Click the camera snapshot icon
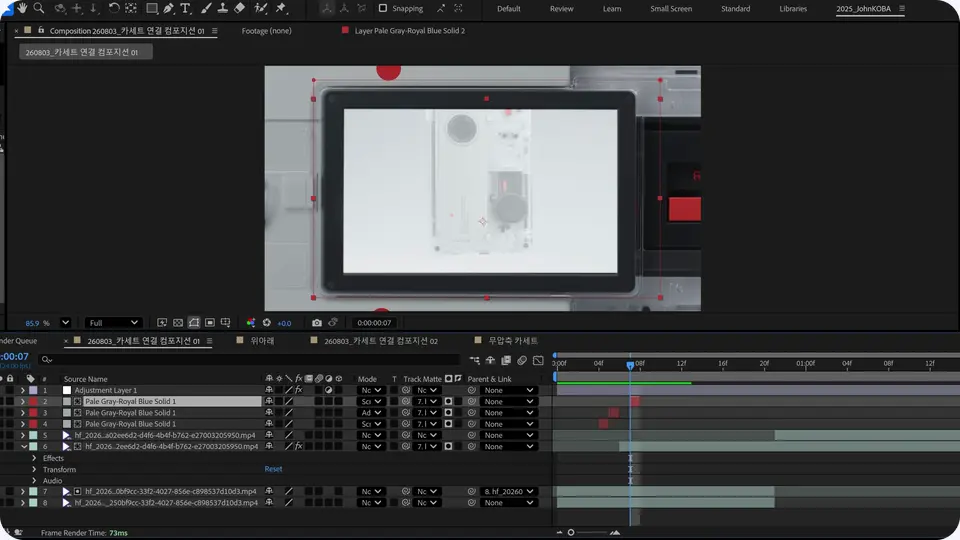Viewport: 960px width, 540px height. coord(317,323)
